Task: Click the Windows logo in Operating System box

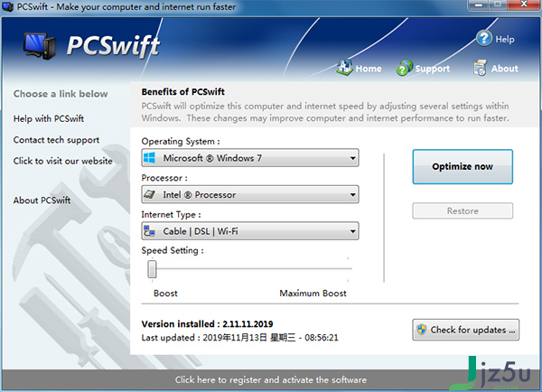Action: coord(149,158)
